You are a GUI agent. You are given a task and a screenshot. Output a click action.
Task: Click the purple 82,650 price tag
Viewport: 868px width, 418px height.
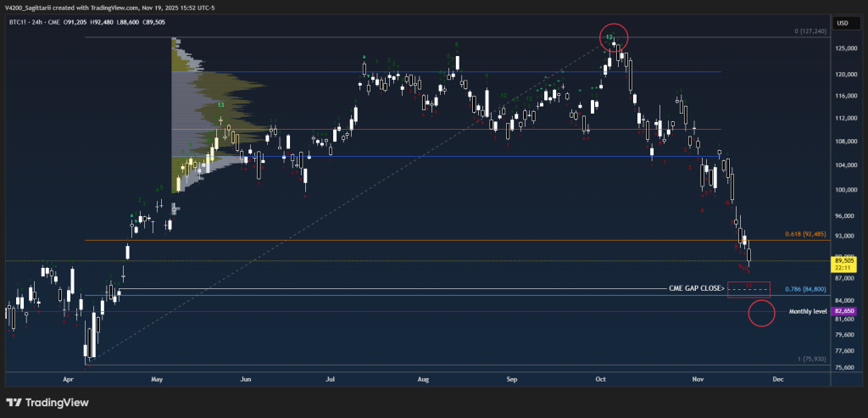click(x=844, y=312)
